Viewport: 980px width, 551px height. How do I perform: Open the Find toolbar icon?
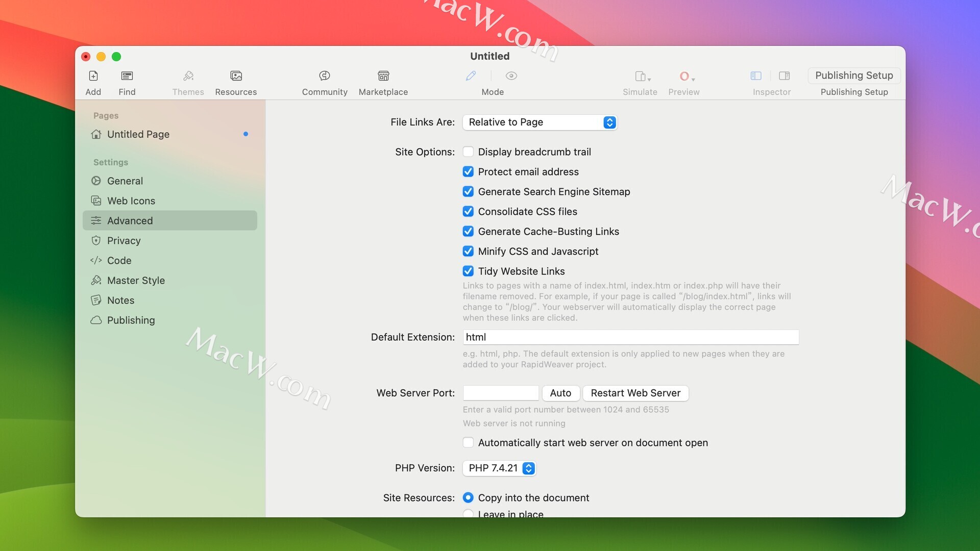coord(127,76)
